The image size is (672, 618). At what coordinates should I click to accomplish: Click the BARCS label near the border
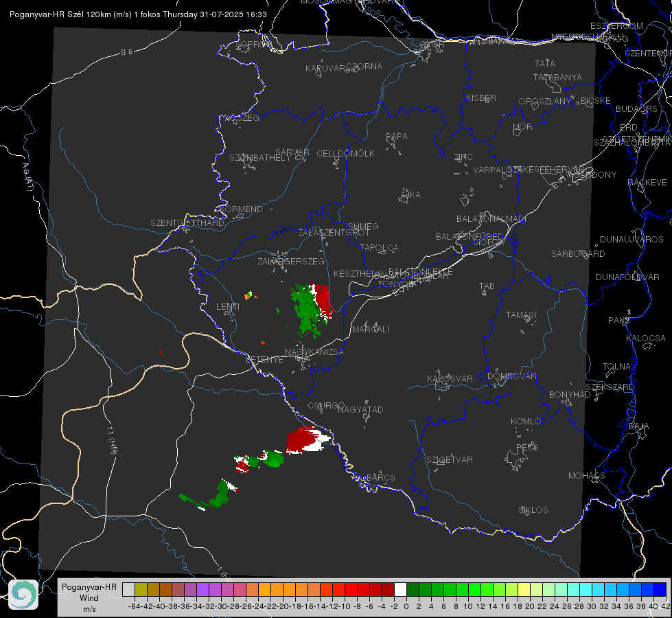pyautogui.click(x=380, y=477)
